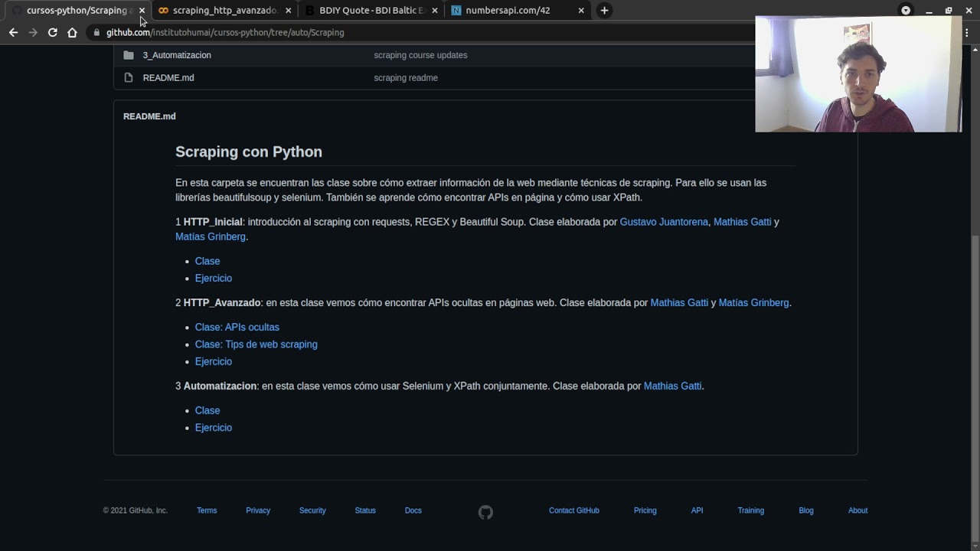Viewport: 980px width, 551px height.
Task: Click the Training footer link
Action: (751, 510)
